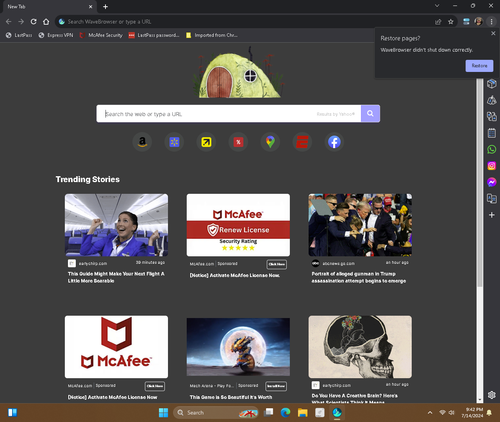The width and height of the screenshot is (500, 422).
Task: Focus the address bar
Action: (x=248, y=22)
